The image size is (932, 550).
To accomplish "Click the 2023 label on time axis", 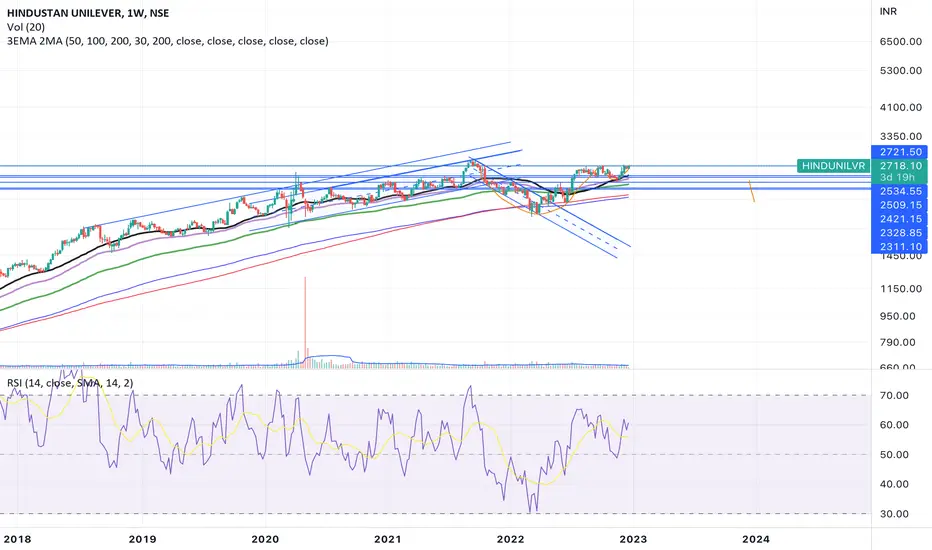I will [633, 539].
